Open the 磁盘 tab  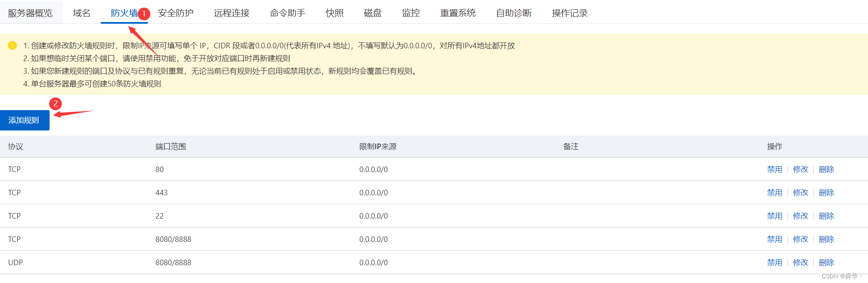(x=373, y=13)
